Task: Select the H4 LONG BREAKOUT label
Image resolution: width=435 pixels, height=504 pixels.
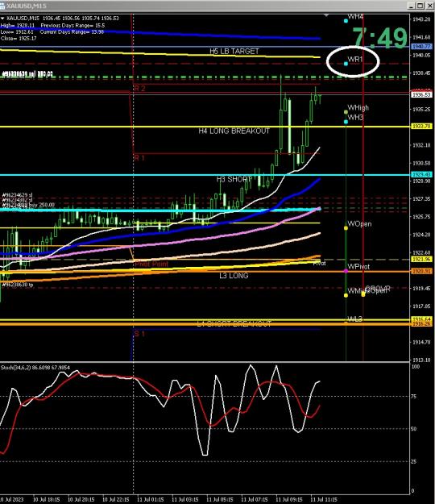Action: click(234, 131)
